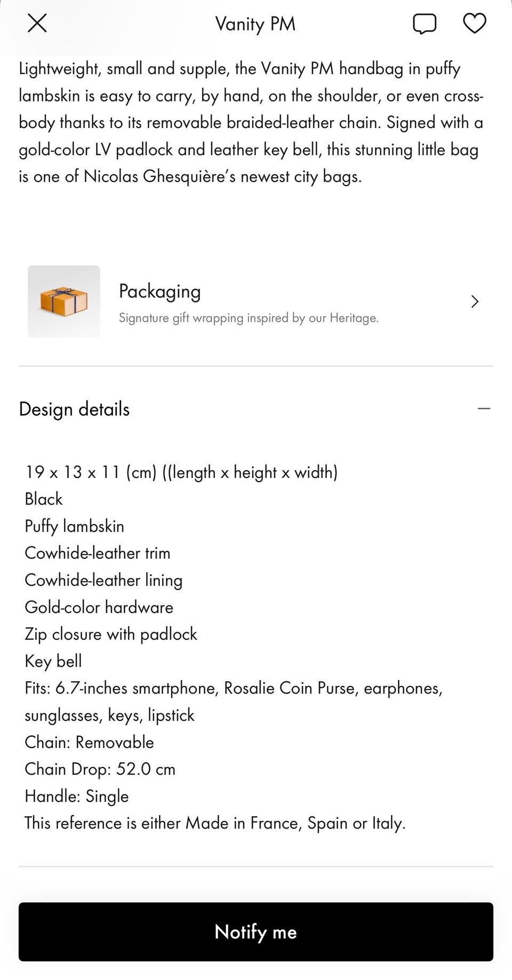Toggle the Design details section heading
Image resolution: width=512 pixels, height=980 pixels.
(x=74, y=409)
